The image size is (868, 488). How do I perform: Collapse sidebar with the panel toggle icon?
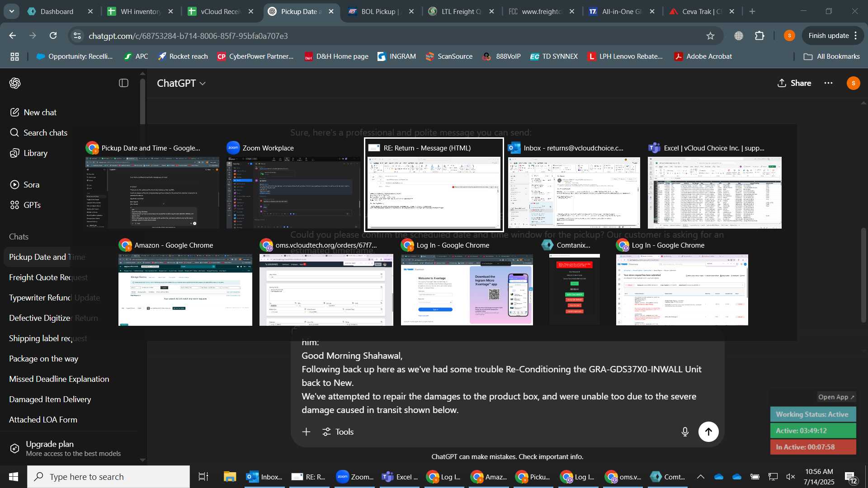(x=123, y=83)
